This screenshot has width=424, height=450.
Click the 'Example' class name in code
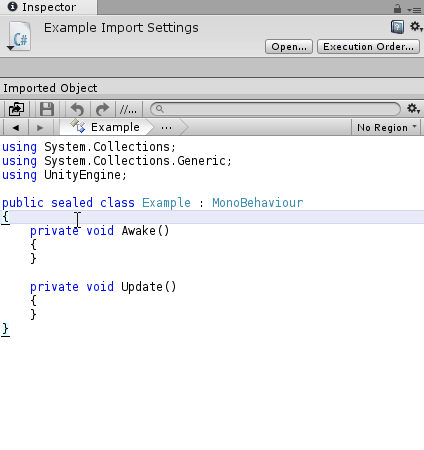(166, 203)
